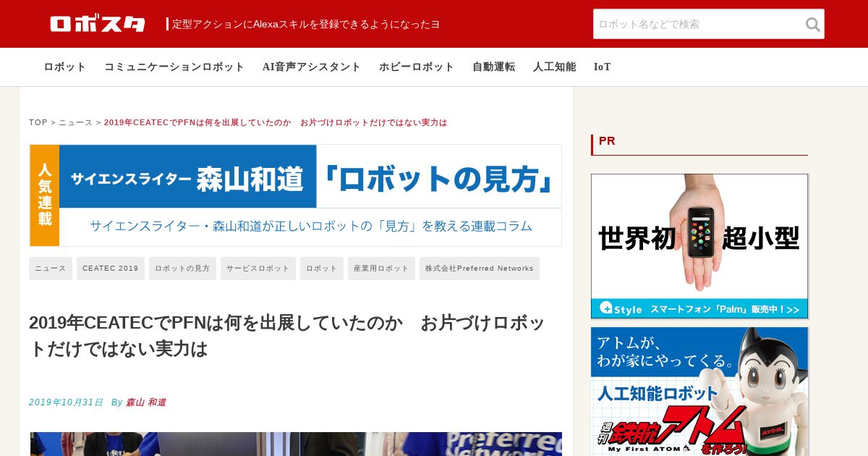Image resolution: width=868 pixels, height=456 pixels.
Task: Open the ホビーロボット menu item
Action: [x=417, y=67]
